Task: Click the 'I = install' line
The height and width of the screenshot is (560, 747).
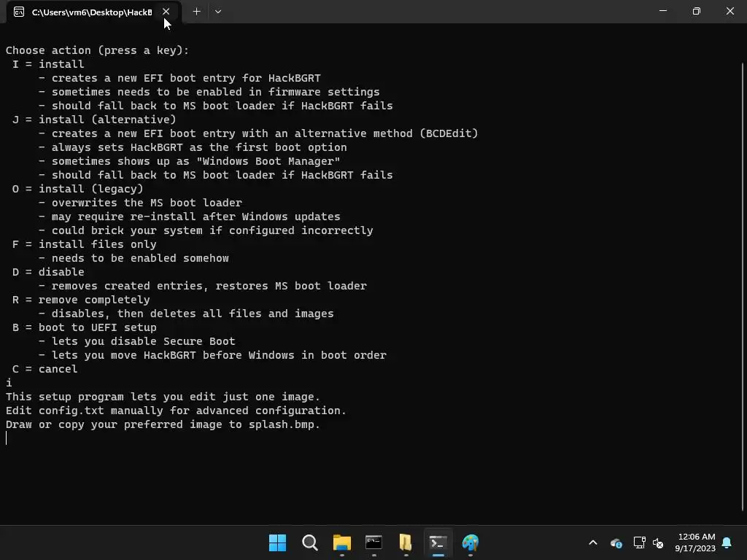Action: 48,64
